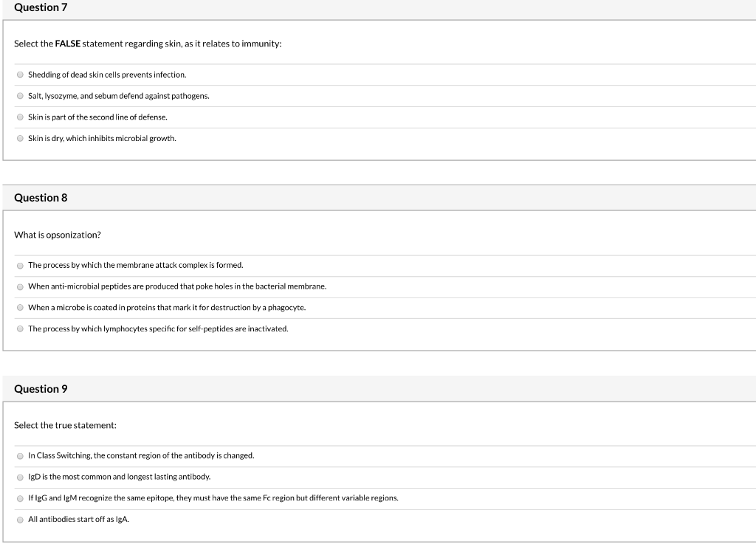Click the 'What is opsonization?' prompt text

58,235
